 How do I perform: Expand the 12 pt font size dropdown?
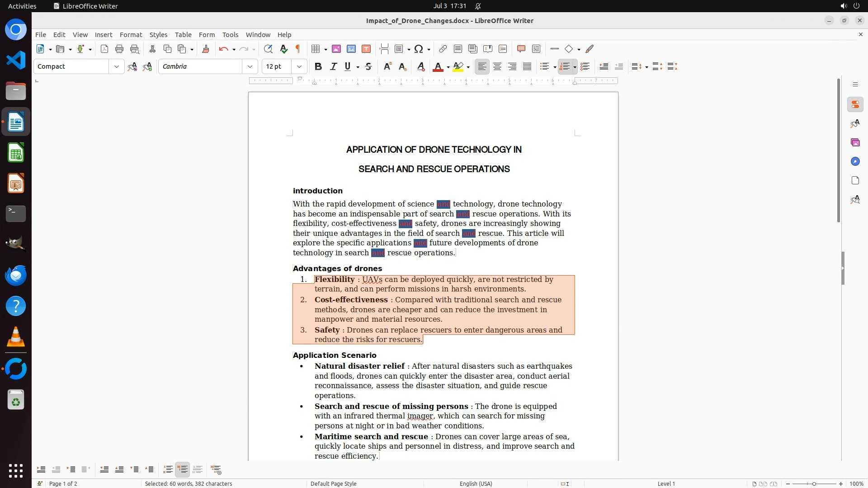click(x=299, y=66)
